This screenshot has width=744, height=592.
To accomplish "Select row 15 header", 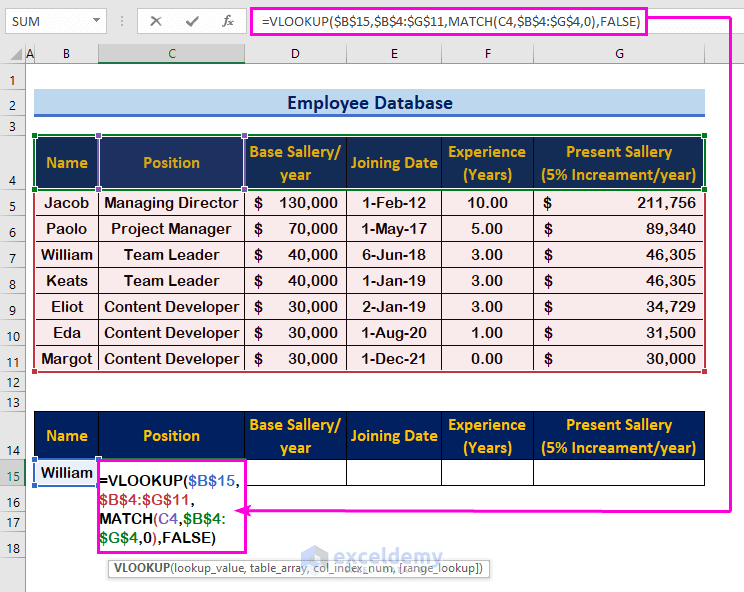I will 12,474.
